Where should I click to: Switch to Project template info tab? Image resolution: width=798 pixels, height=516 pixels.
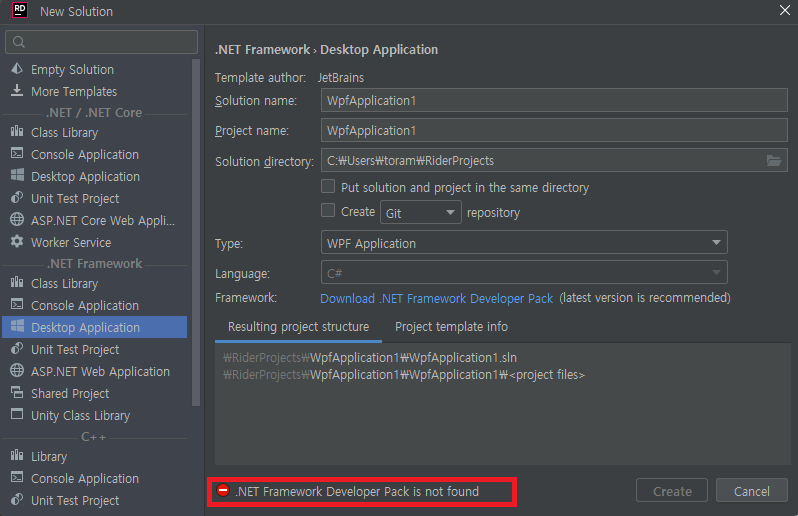click(451, 327)
